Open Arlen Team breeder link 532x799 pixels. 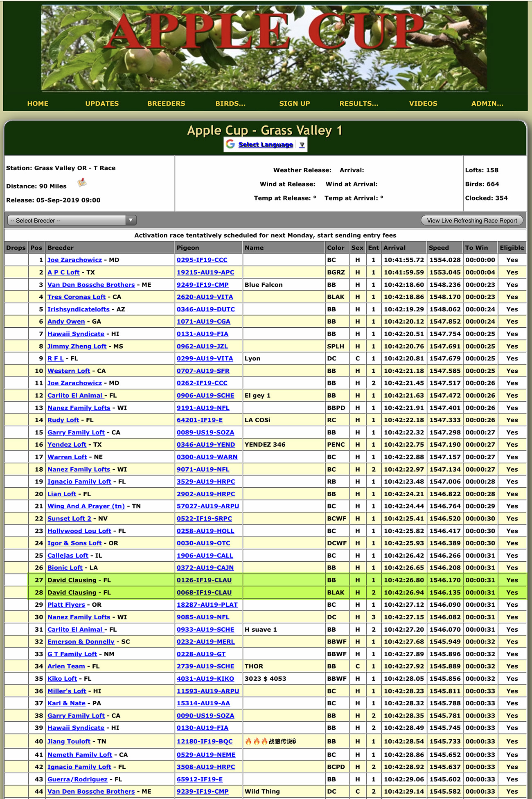(66, 666)
